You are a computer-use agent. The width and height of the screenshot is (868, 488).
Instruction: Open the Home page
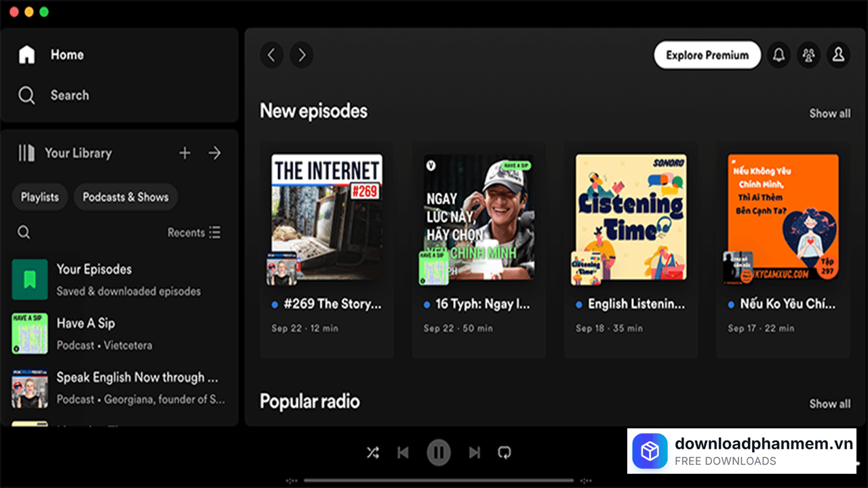pyautogui.click(x=66, y=54)
